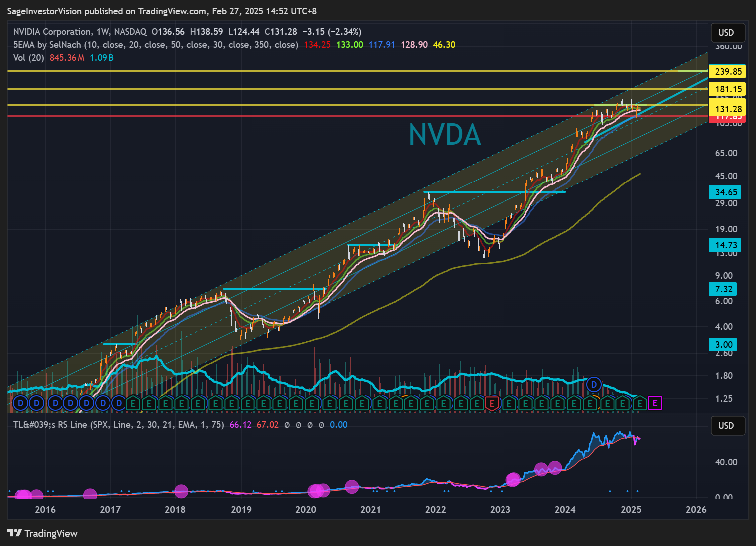Viewport: 756px width, 546px height.
Task: Click the closing price C131.28 in legend
Action: (281, 32)
